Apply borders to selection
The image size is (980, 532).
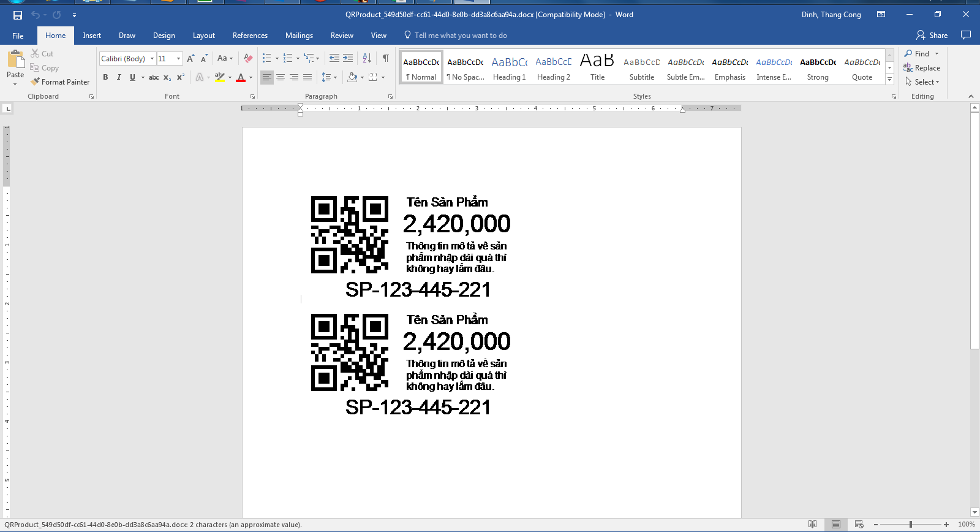[x=372, y=77]
